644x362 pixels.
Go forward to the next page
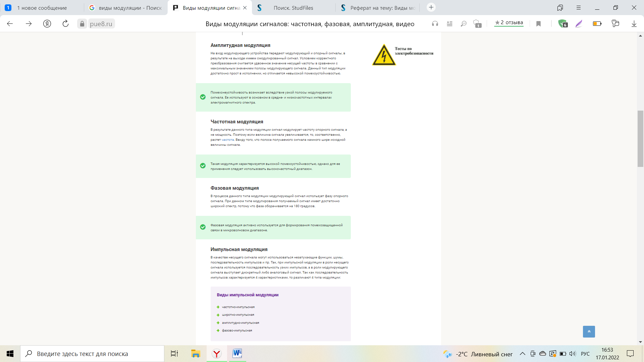(x=29, y=24)
